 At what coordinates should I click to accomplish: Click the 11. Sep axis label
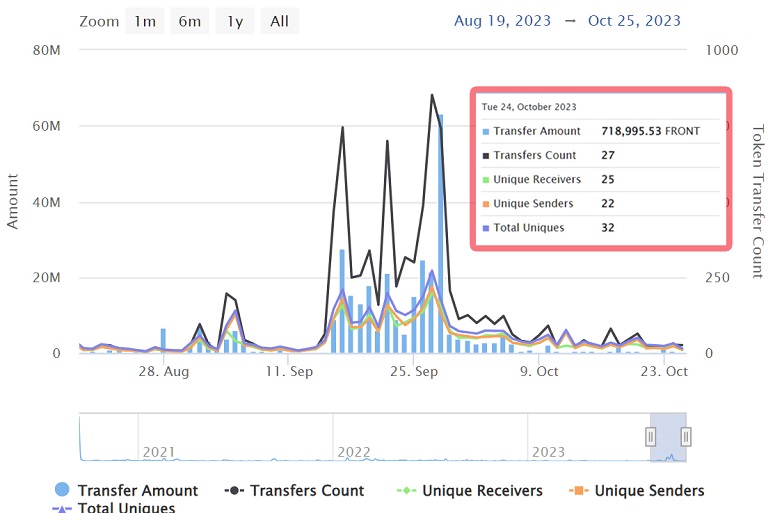click(x=289, y=371)
